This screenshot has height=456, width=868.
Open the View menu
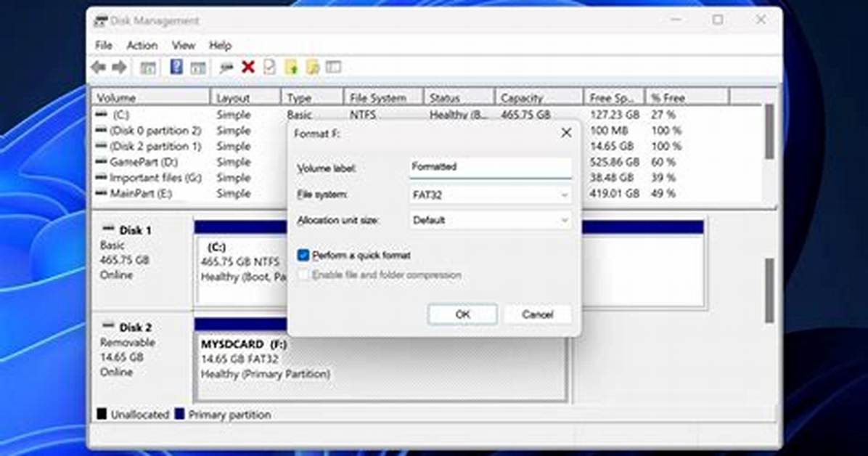tap(183, 46)
